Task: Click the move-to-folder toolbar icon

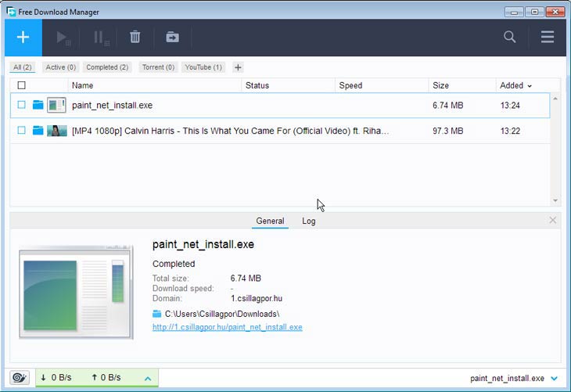Action: pyautogui.click(x=172, y=37)
